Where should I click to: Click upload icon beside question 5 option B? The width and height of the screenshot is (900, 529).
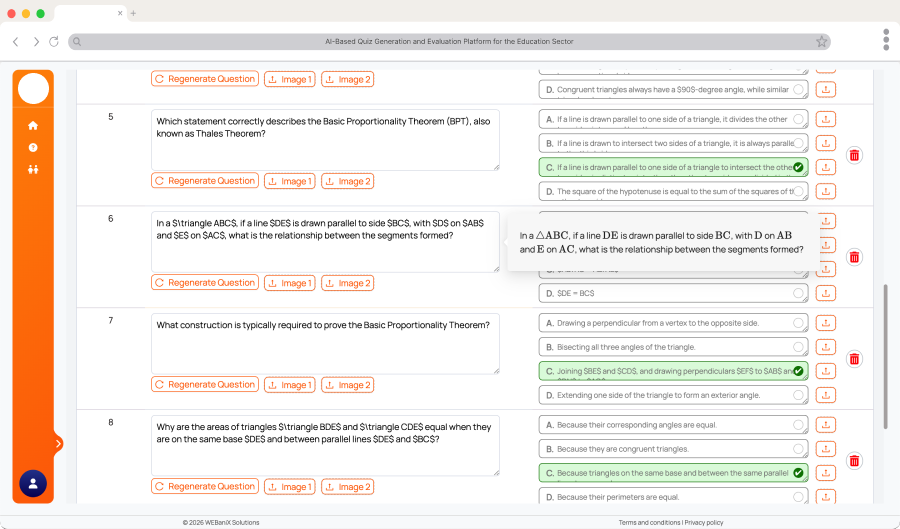tap(825, 143)
